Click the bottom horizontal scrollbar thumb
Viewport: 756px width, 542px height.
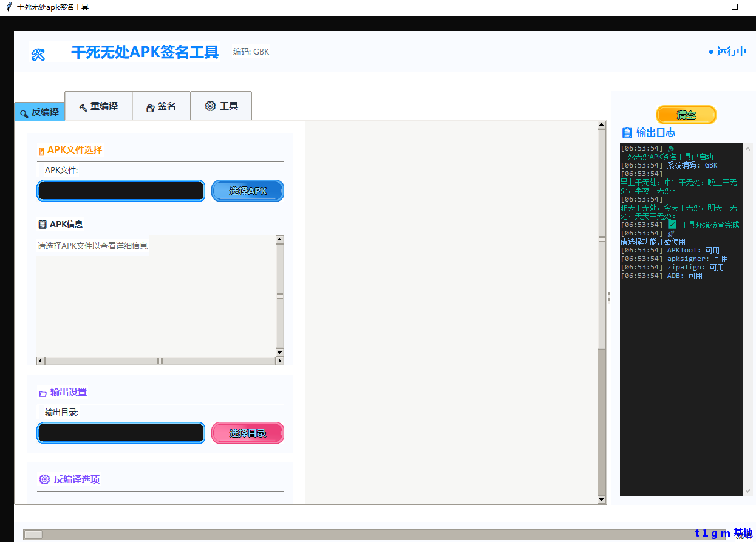33,535
